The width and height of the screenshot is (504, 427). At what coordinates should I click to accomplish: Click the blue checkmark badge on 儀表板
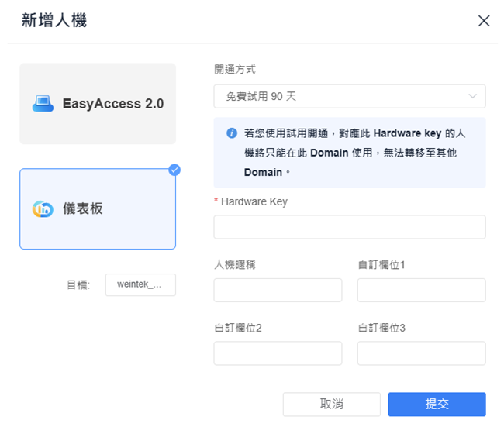[174, 170]
